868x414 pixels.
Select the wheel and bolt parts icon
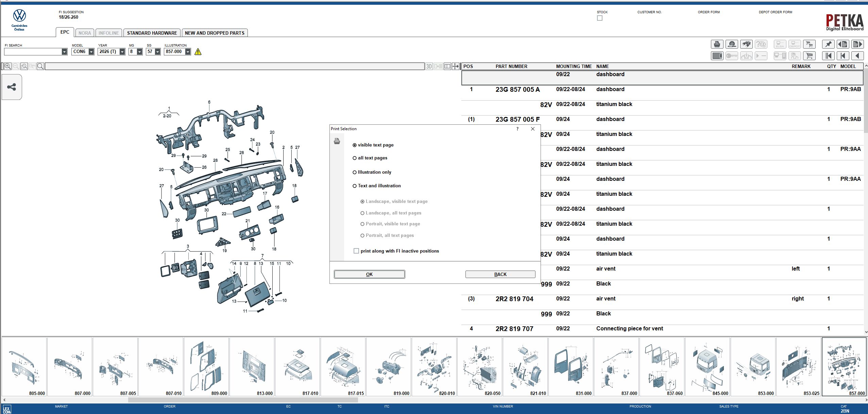732,44
